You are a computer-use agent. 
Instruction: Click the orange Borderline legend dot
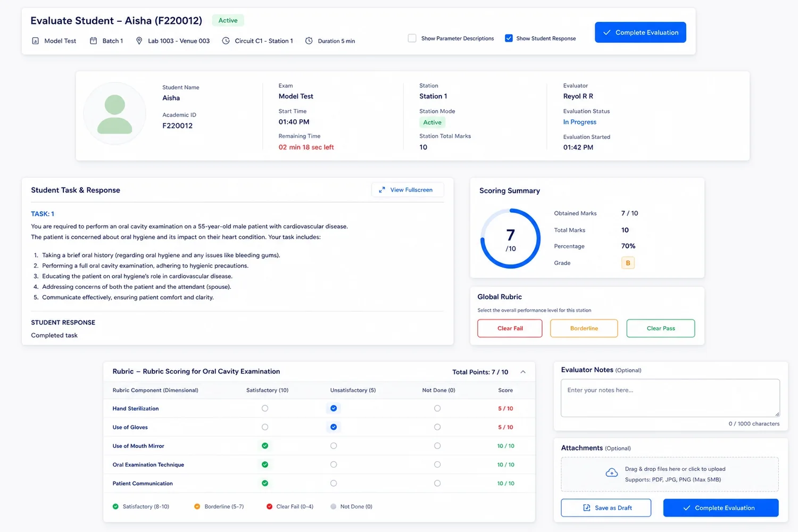197,506
